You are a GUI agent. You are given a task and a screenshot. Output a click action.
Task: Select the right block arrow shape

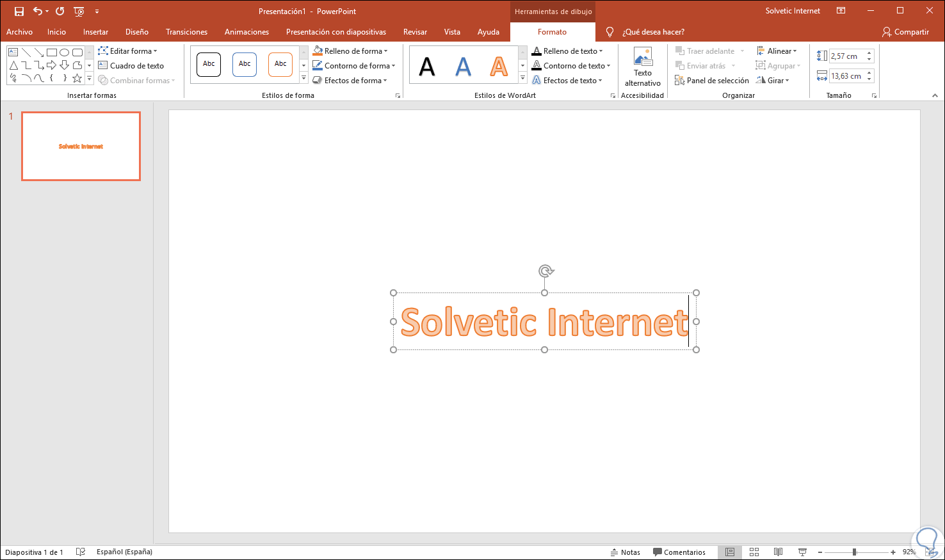coord(52,65)
